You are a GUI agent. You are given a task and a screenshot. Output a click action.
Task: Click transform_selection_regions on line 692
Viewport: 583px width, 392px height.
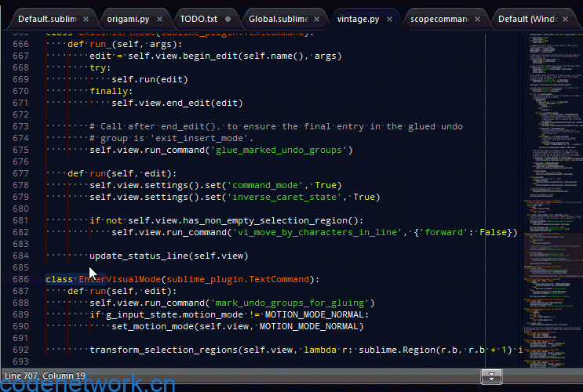click(163, 350)
